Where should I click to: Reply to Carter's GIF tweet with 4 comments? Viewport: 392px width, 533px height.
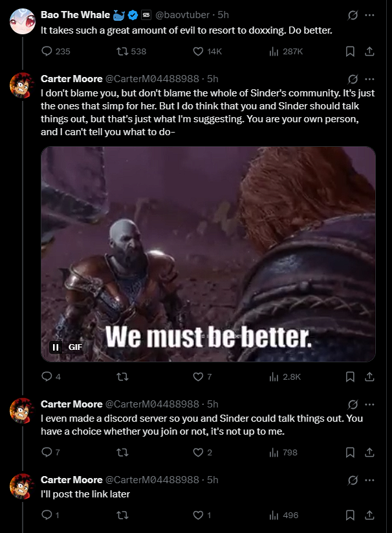point(47,376)
